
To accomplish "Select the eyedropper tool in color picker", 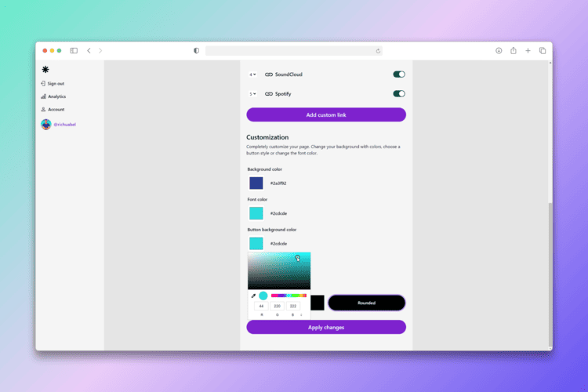I will [x=253, y=296].
